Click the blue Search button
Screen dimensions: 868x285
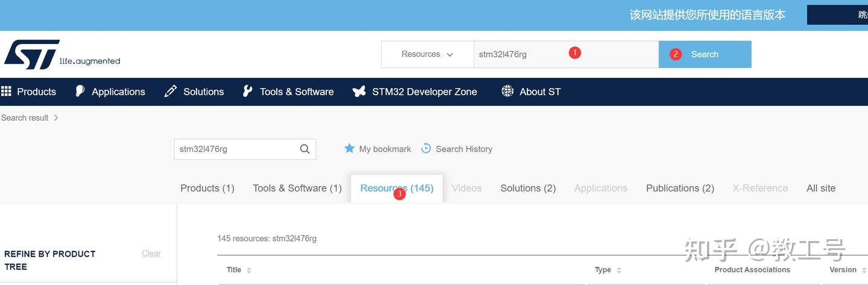[705, 54]
